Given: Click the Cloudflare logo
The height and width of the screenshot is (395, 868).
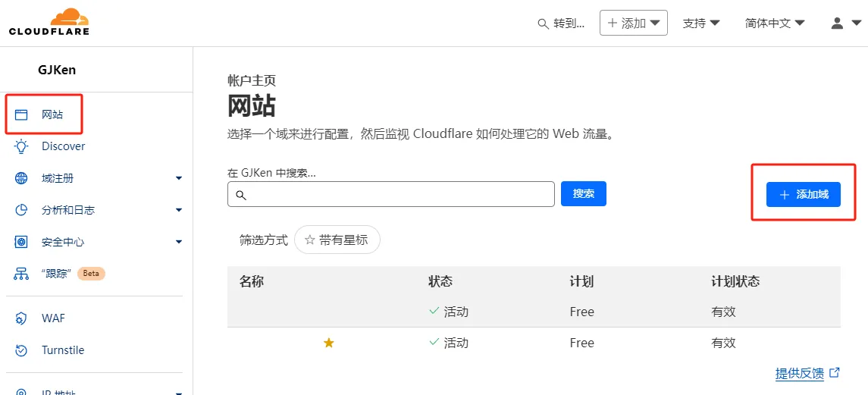Looking at the screenshot, I should click(49, 22).
